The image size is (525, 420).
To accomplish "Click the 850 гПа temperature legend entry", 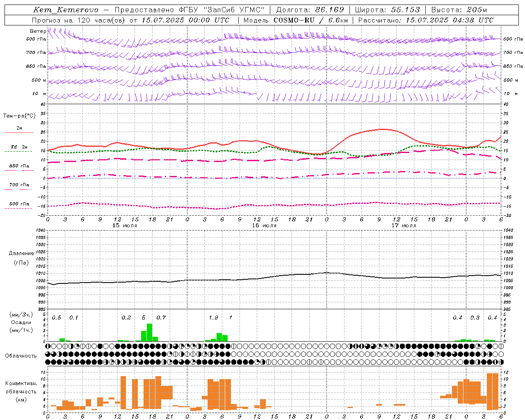I will point(19,168).
